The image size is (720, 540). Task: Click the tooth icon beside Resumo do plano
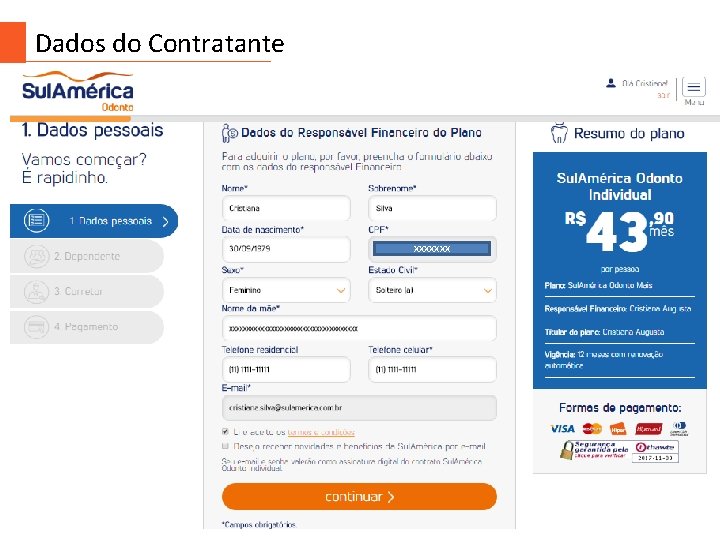coord(559,133)
